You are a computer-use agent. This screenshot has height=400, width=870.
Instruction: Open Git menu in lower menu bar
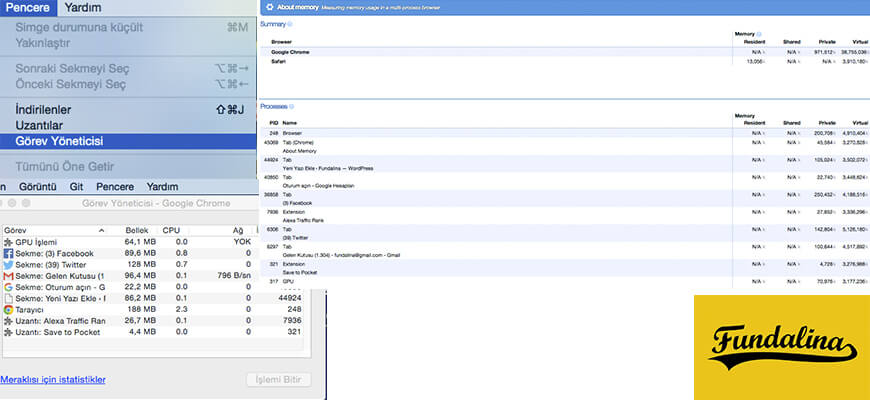(77, 187)
